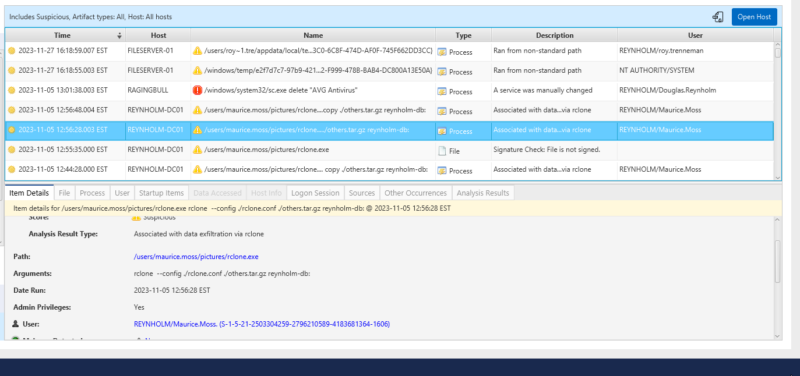
Task: Click the item details vertical scrollbar thumb
Action: pyautogui.click(x=778, y=261)
